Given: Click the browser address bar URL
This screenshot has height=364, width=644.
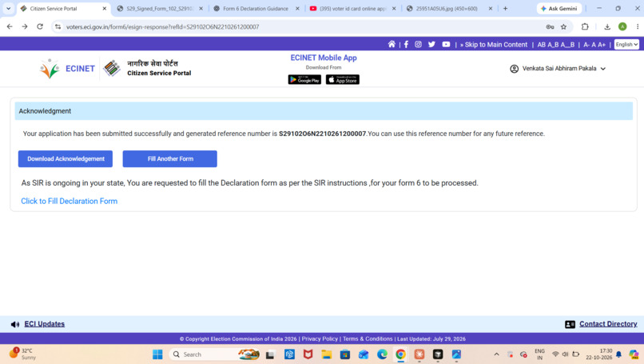Looking at the screenshot, I should point(163,26).
